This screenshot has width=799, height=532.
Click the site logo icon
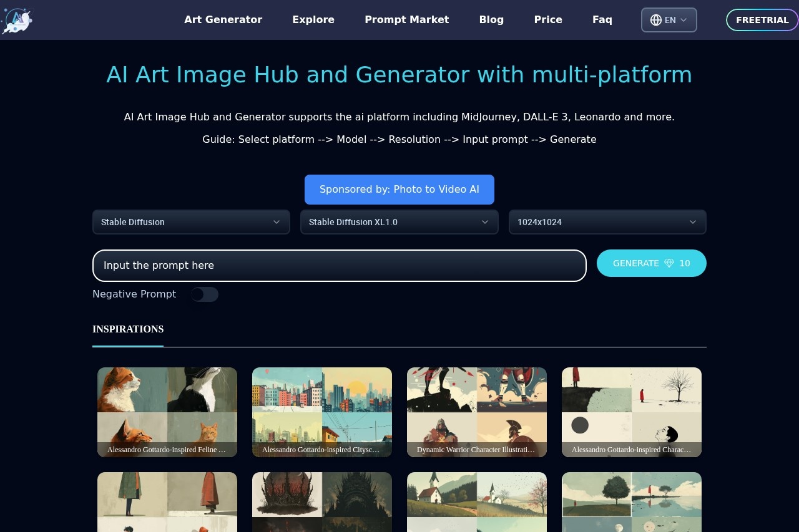click(17, 20)
